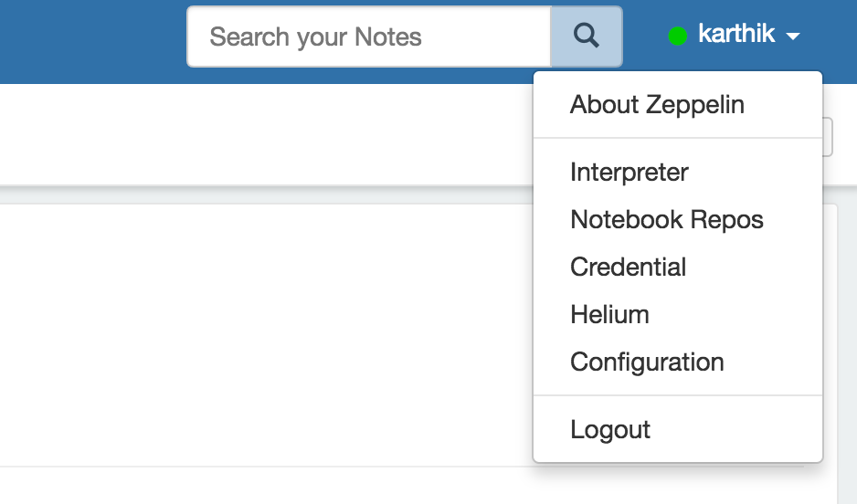View the Configuration page
The height and width of the screenshot is (504, 857).
click(x=647, y=362)
